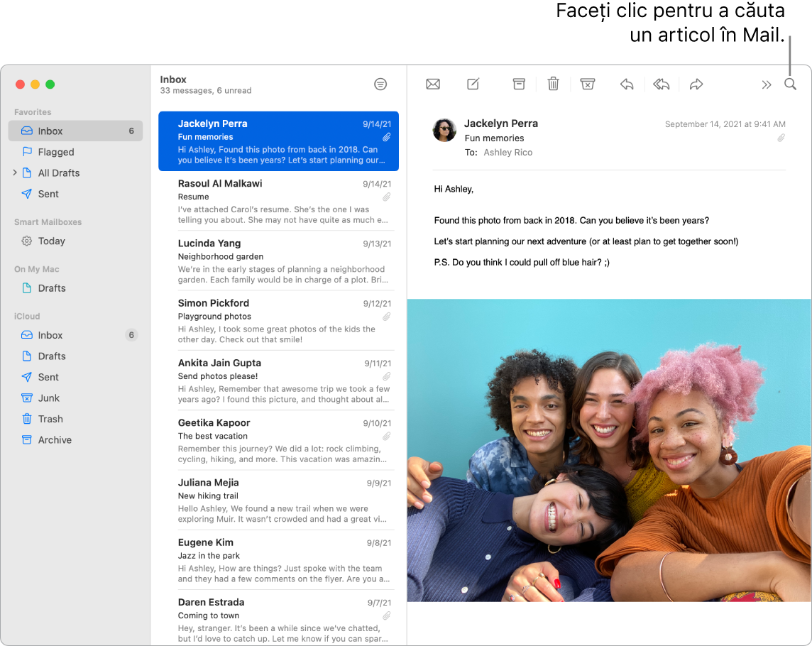This screenshot has height=646, width=812.
Task: Delete the Fun memories message
Action: 553,84
